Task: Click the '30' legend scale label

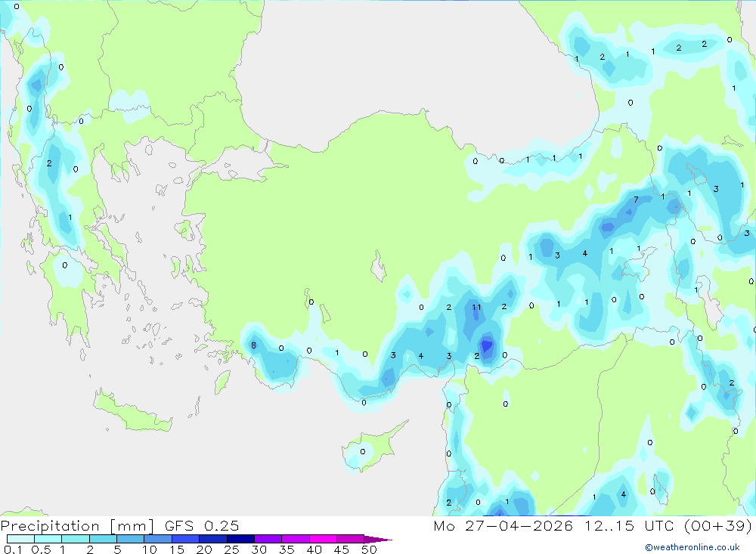Action: point(259,549)
